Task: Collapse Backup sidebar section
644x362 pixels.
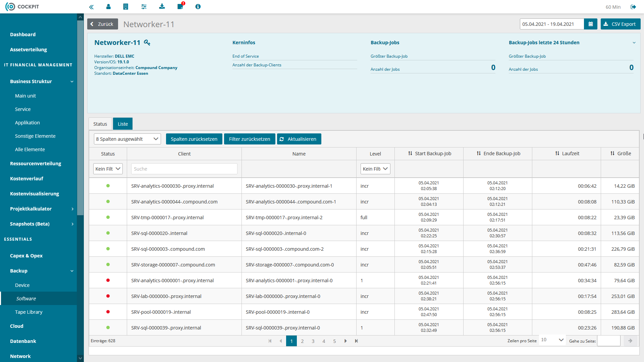Action: 72,271
